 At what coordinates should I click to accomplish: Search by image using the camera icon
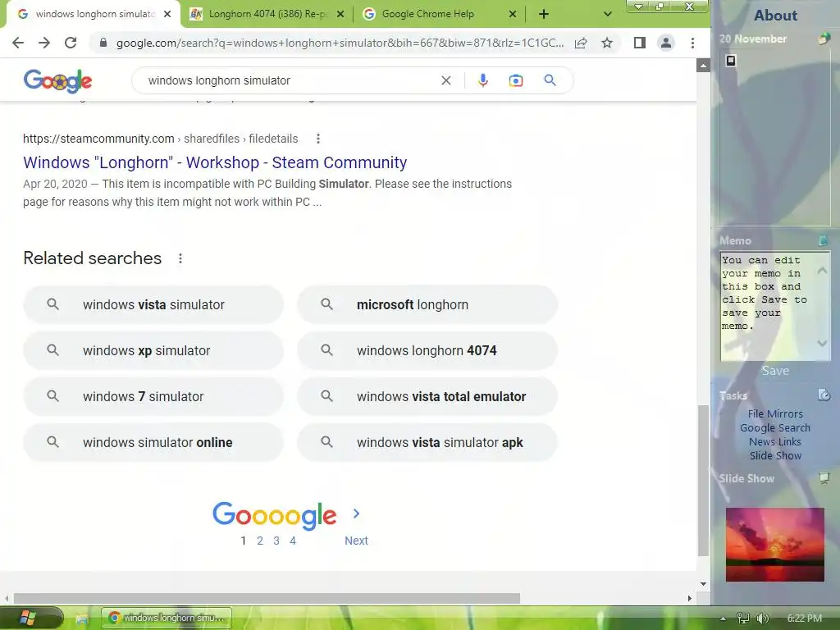point(515,80)
